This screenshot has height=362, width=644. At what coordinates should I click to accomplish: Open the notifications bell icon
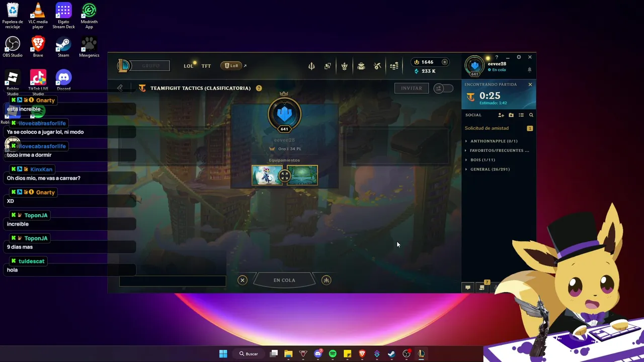click(x=529, y=70)
